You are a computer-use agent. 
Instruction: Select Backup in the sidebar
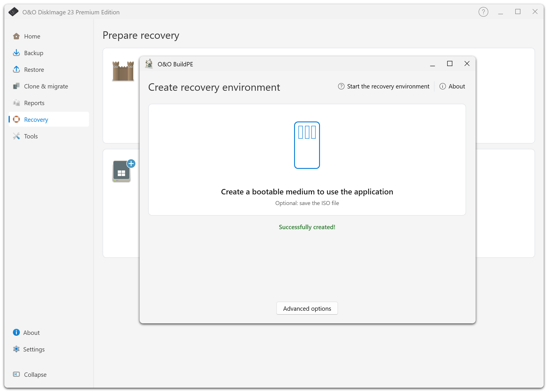pos(49,53)
